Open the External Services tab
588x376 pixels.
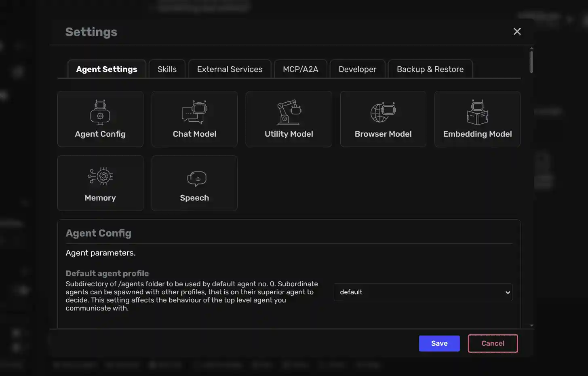click(x=230, y=69)
